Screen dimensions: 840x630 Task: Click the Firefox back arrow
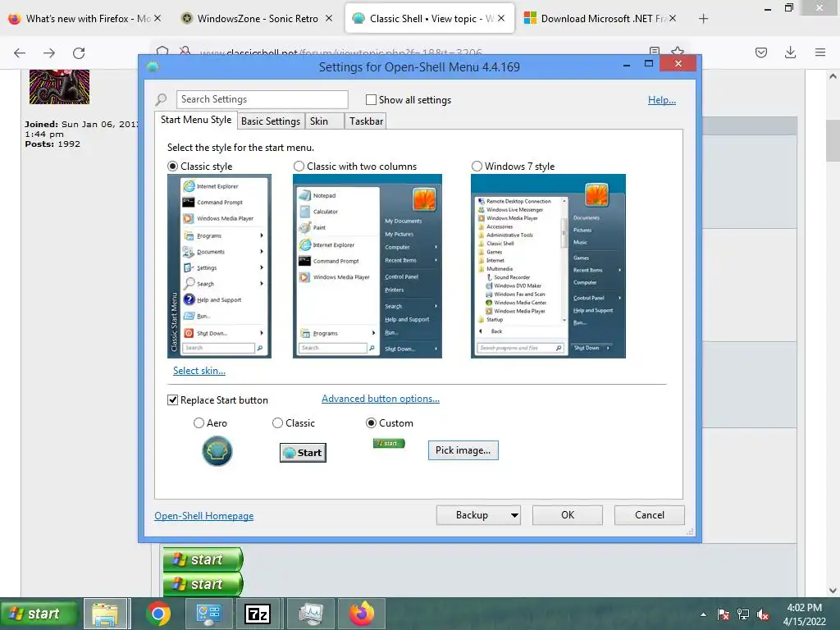[20, 52]
